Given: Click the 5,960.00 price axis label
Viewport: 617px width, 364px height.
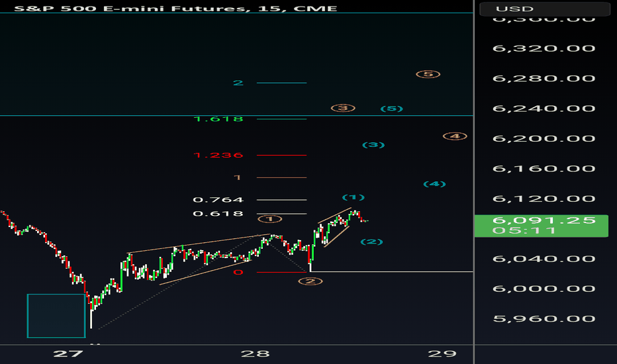Looking at the screenshot, I should pyautogui.click(x=544, y=319).
